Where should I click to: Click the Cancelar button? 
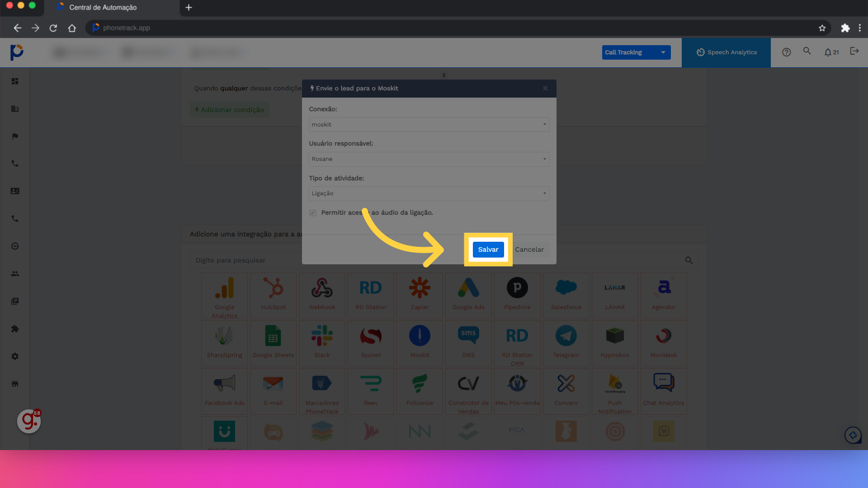click(x=529, y=249)
